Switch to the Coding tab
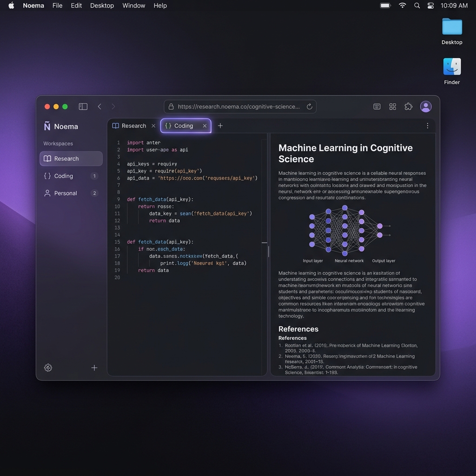This screenshot has height=476, width=476. tap(186, 126)
